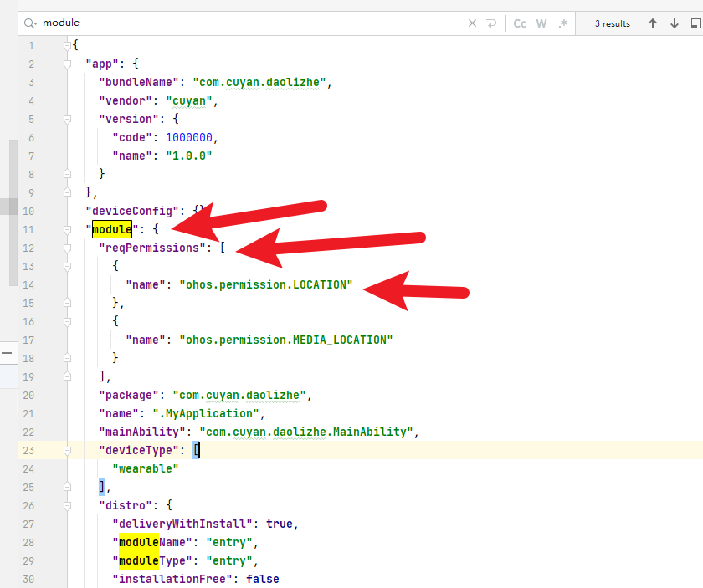
Task: Clear the search text with the X icon
Action: tap(472, 23)
